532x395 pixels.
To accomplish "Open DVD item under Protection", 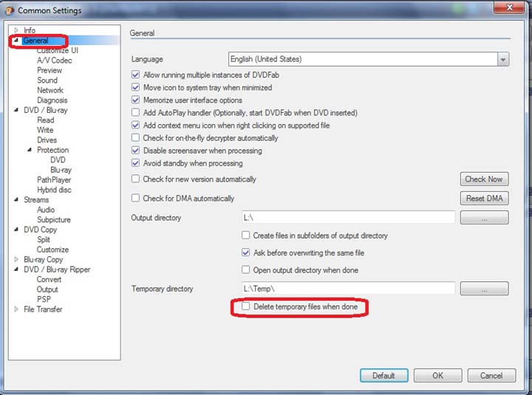I will click(58, 160).
